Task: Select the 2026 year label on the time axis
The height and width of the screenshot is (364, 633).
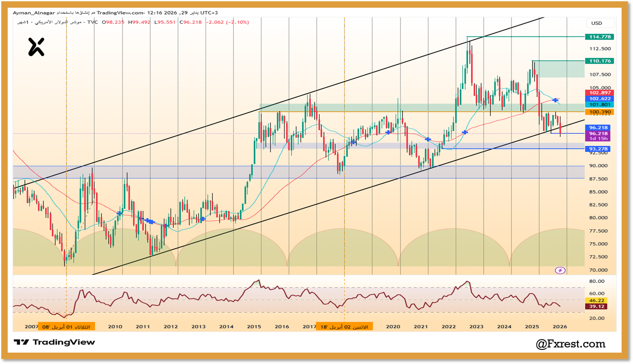Action: 561,327
